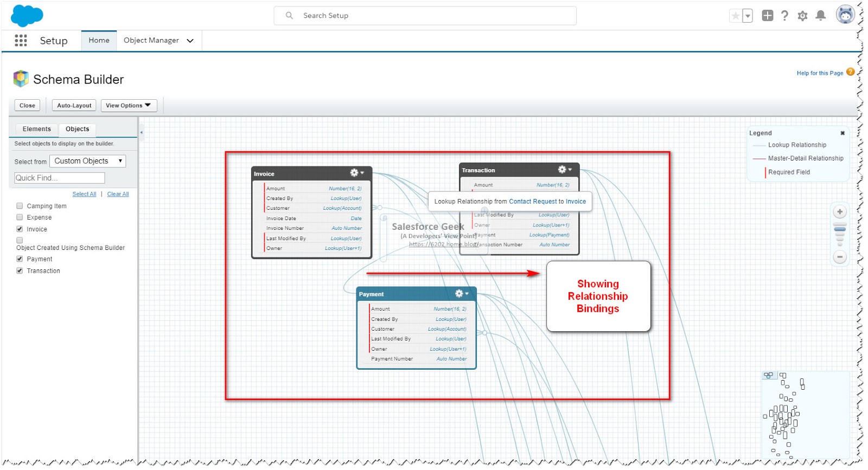Screen dimensions: 868x470
Task: Click Created By in Invoice object
Action: (x=314, y=198)
